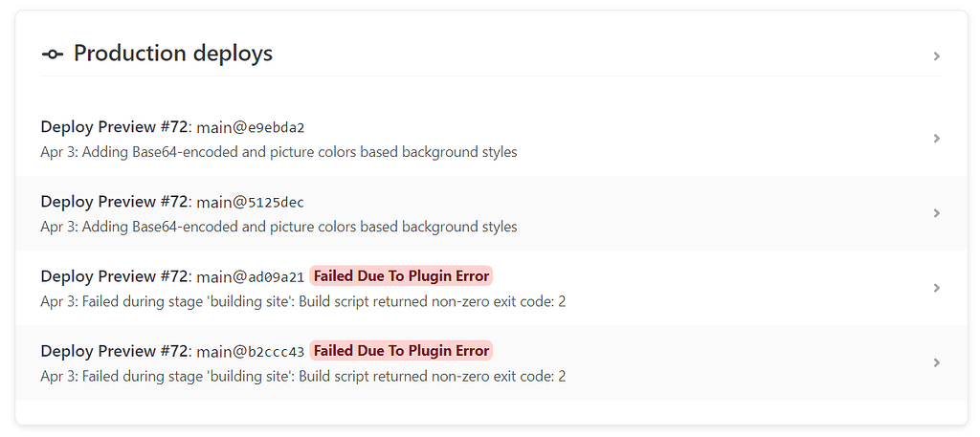
Task: Click the commit icon beside Production deploys
Action: coord(53,55)
